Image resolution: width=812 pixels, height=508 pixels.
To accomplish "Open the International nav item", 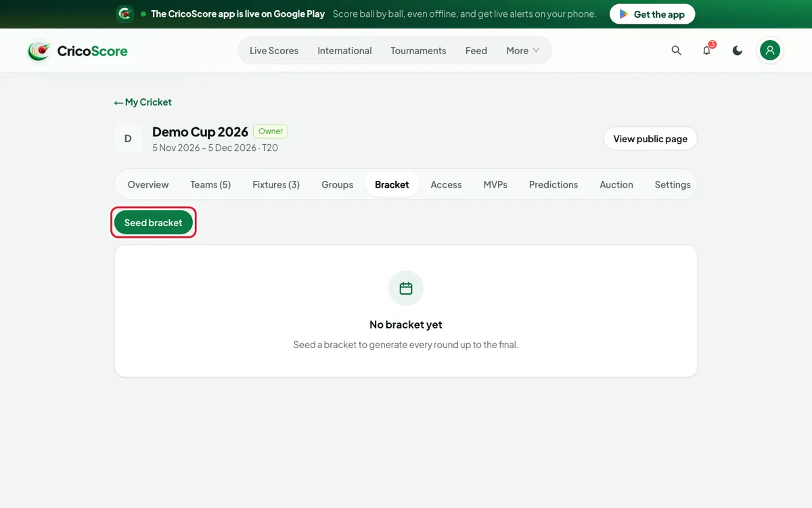I will coord(344,51).
